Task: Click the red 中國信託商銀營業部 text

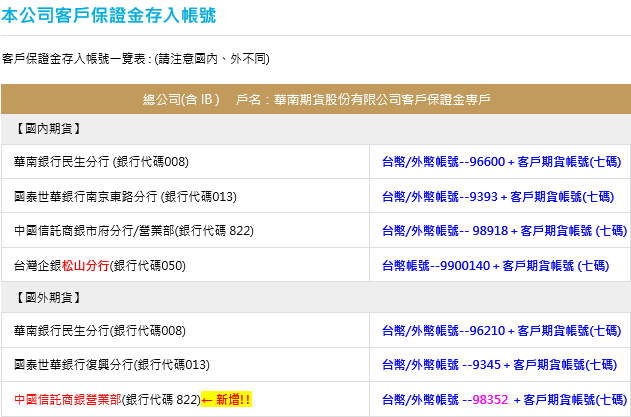Action: click(x=68, y=400)
